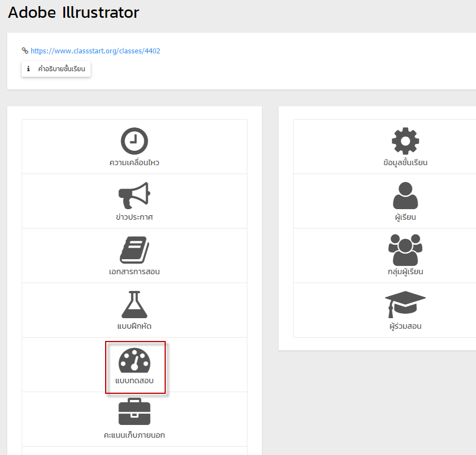Open the book icon for เอกสารการสอน
Image resolution: width=476 pixels, height=455 pixels.
134,250
